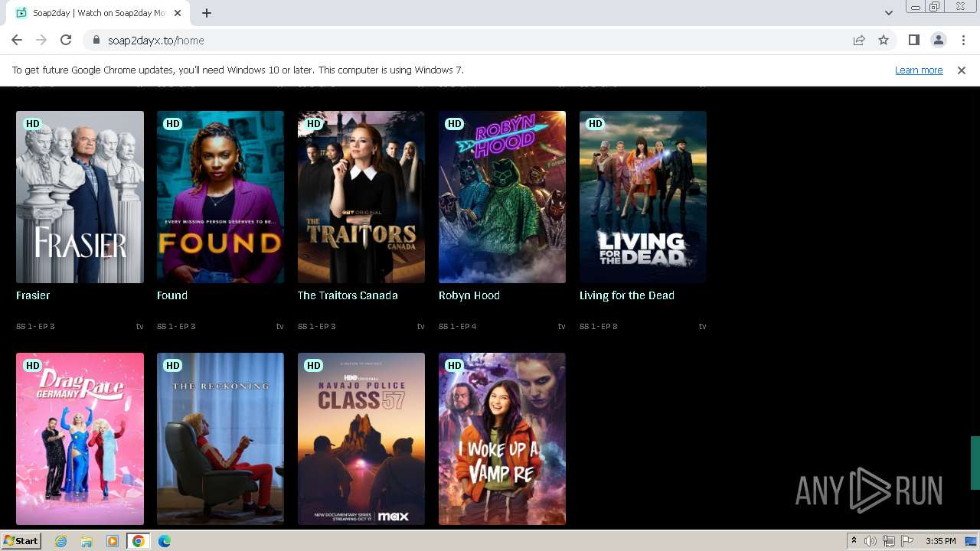Open the Found poster thumbnail

220,197
